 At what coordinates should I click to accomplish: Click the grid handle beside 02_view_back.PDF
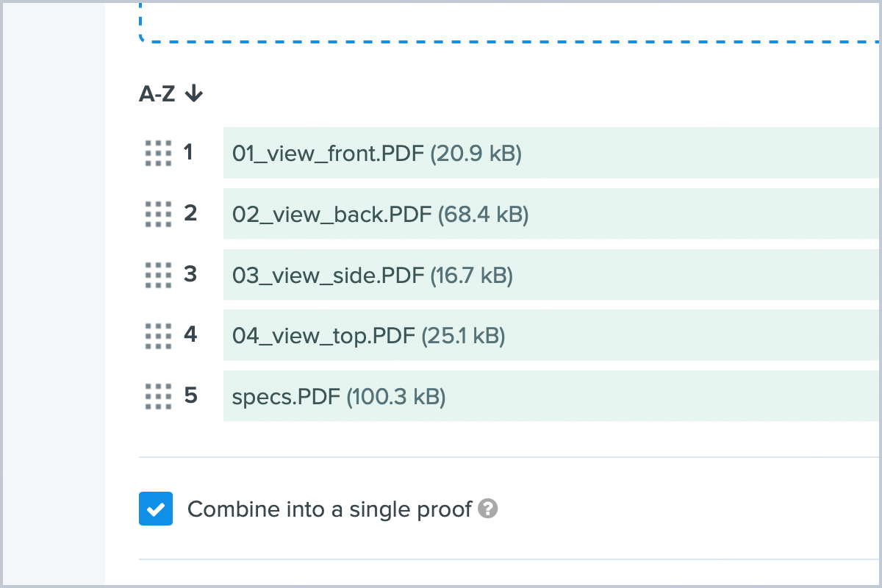pyautogui.click(x=158, y=214)
